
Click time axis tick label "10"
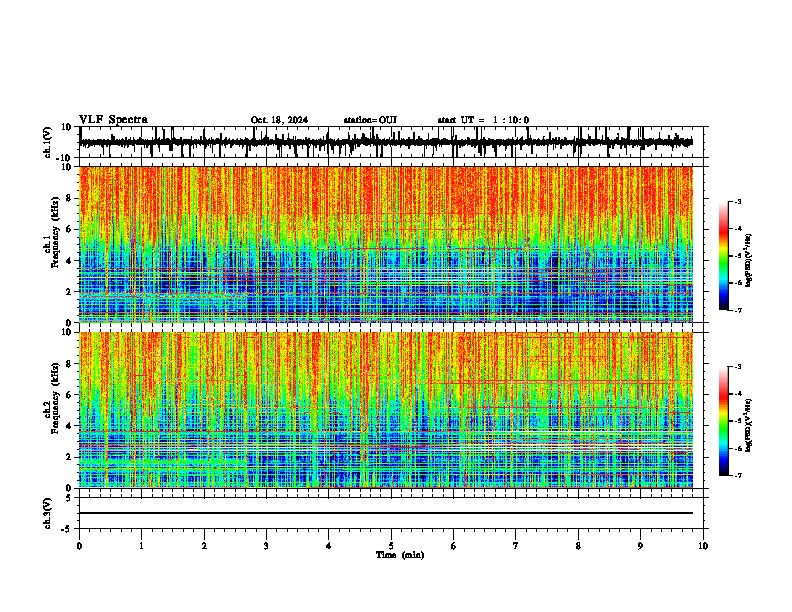(x=703, y=546)
